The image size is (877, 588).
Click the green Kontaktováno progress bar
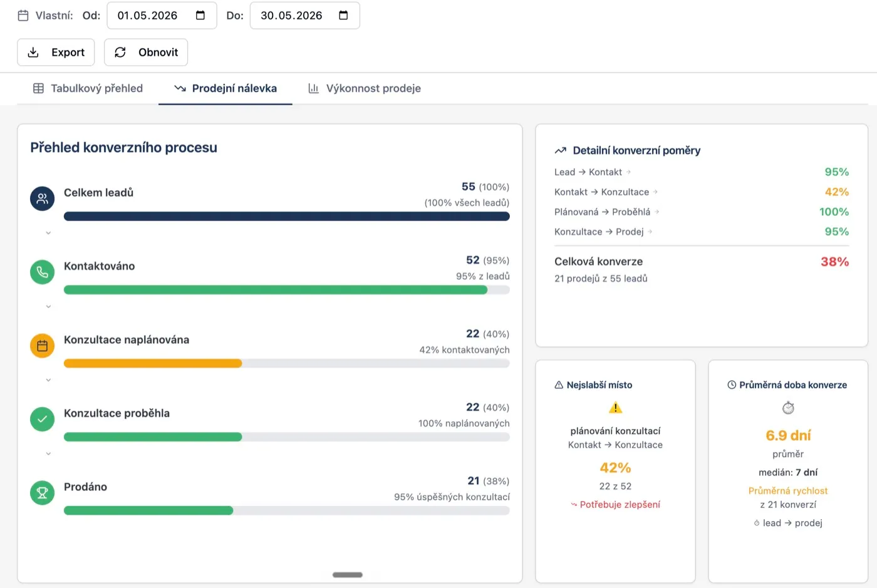276,290
